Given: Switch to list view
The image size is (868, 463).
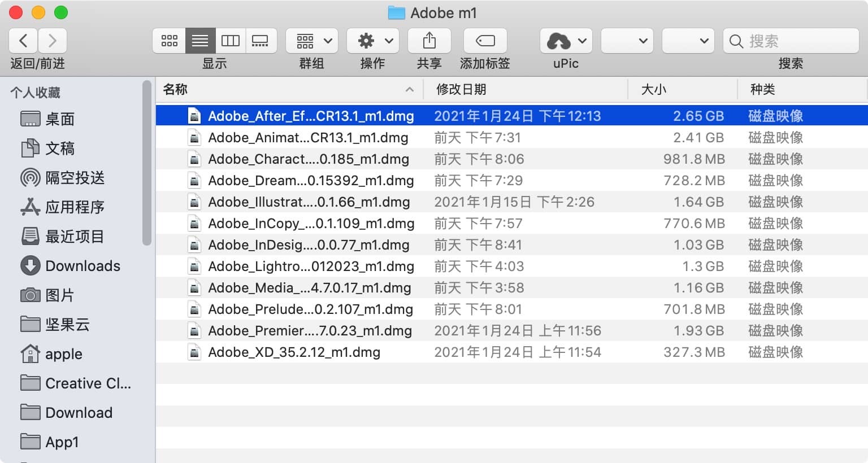Looking at the screenshot, I should coord(200,41).
